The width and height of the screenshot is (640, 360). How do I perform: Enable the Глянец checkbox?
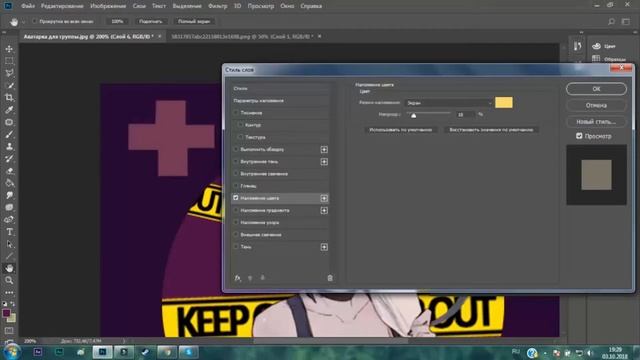pyautogui.click(x=236, y=186)
